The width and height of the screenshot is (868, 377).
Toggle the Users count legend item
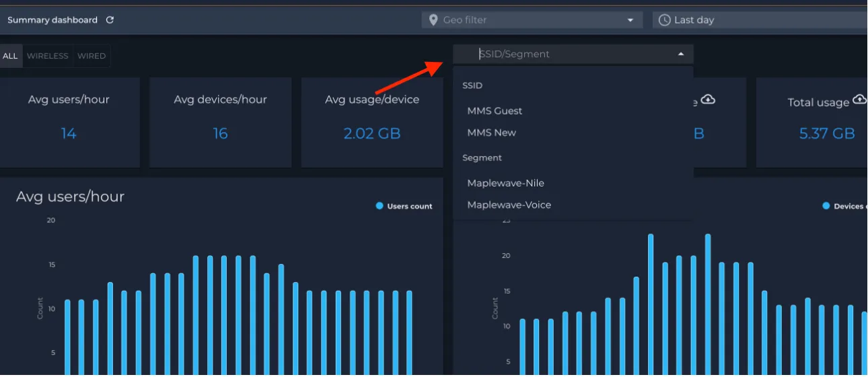click(x=404, y=206)
